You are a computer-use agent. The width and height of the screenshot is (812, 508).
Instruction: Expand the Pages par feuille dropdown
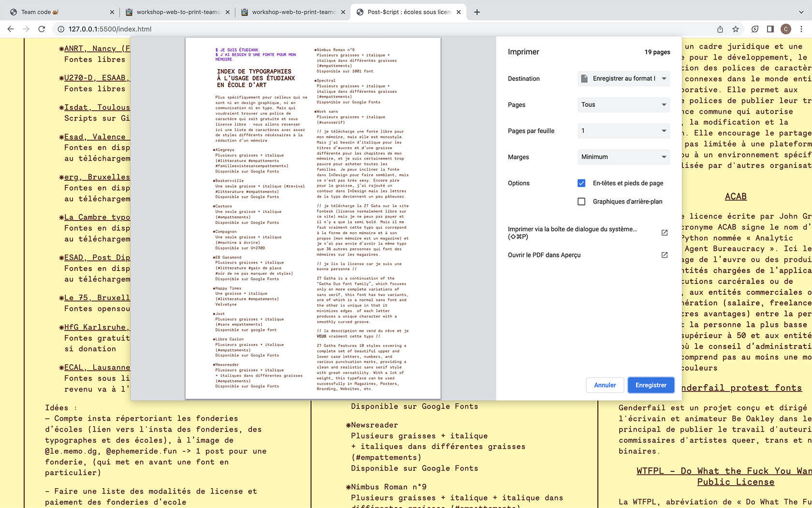click(x=623, y=131)
